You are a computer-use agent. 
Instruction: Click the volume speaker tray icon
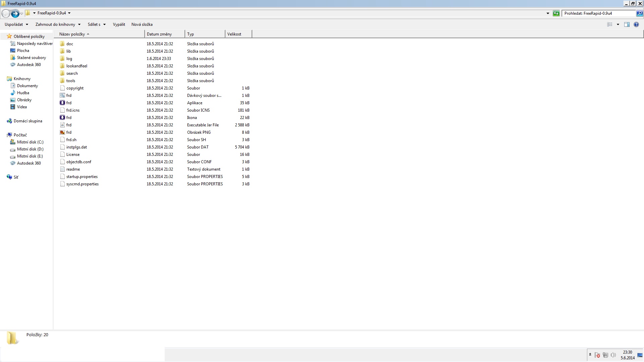tap(613, 355)
